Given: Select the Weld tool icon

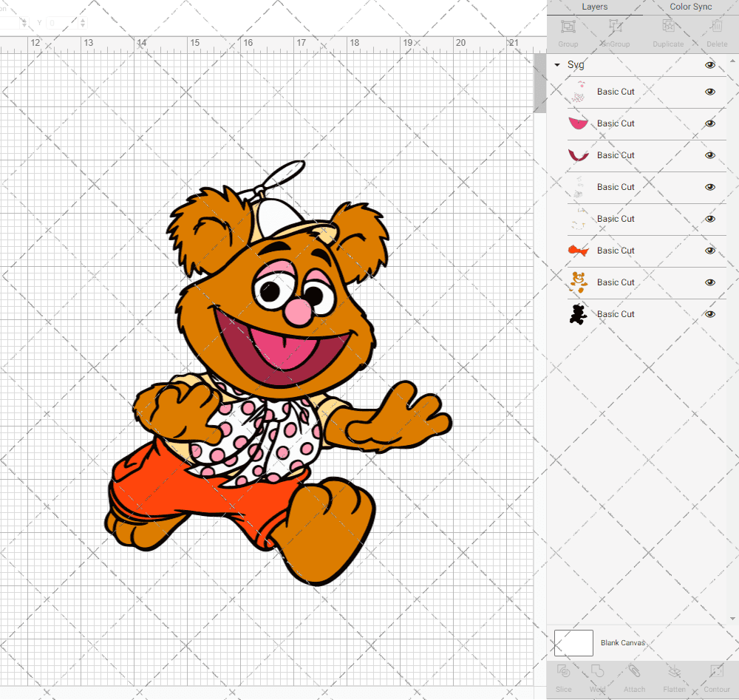Looking at the screenshot, I should coord(597,671).
